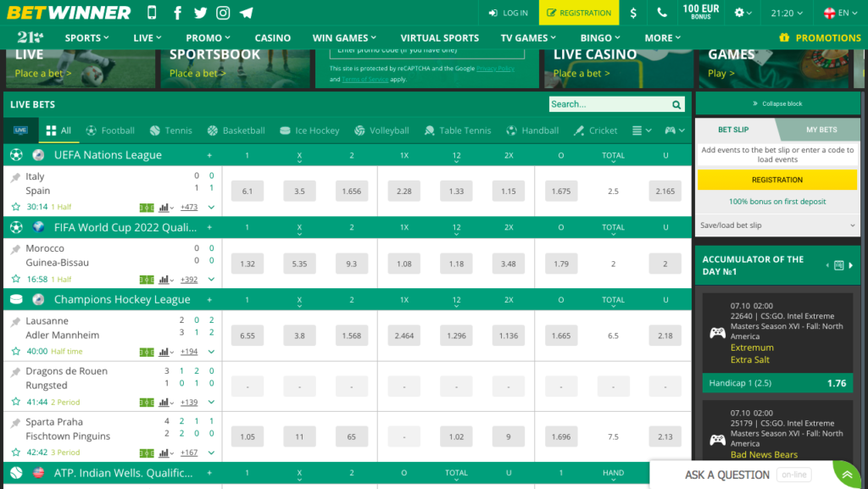Select the Table Tennis filter tab
Image resolution: width=868 pixels, height=489 pixels.
pyautogui.click(x=458, y=131)
